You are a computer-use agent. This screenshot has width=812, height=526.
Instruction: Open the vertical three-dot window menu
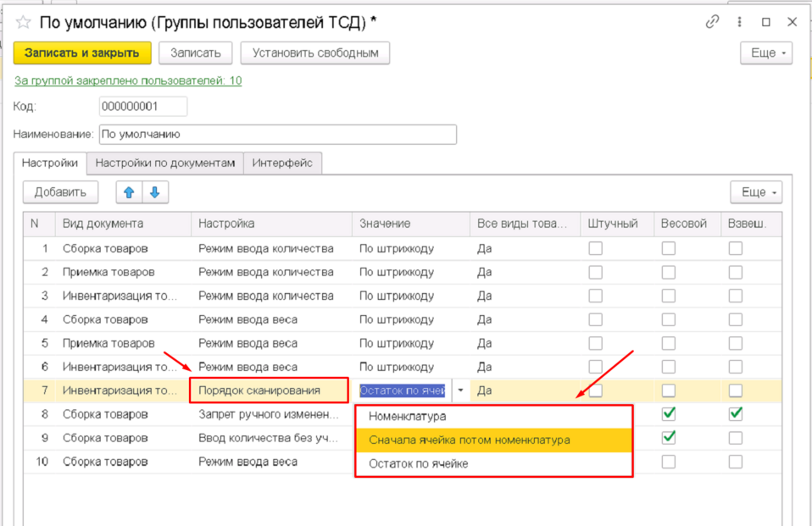[740, 23]
